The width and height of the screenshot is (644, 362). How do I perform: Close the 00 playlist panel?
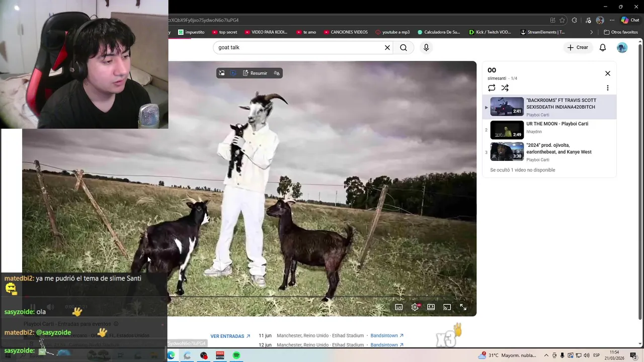pos(608,73)
